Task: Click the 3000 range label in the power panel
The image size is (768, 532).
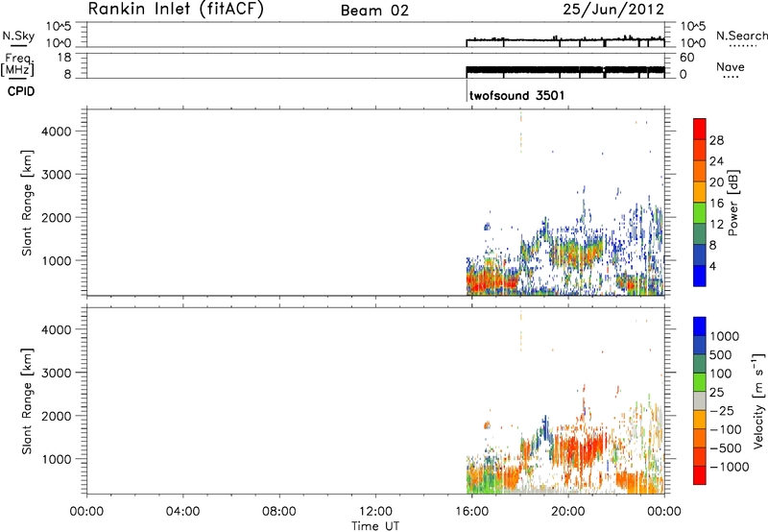Action: click(57, 175)
